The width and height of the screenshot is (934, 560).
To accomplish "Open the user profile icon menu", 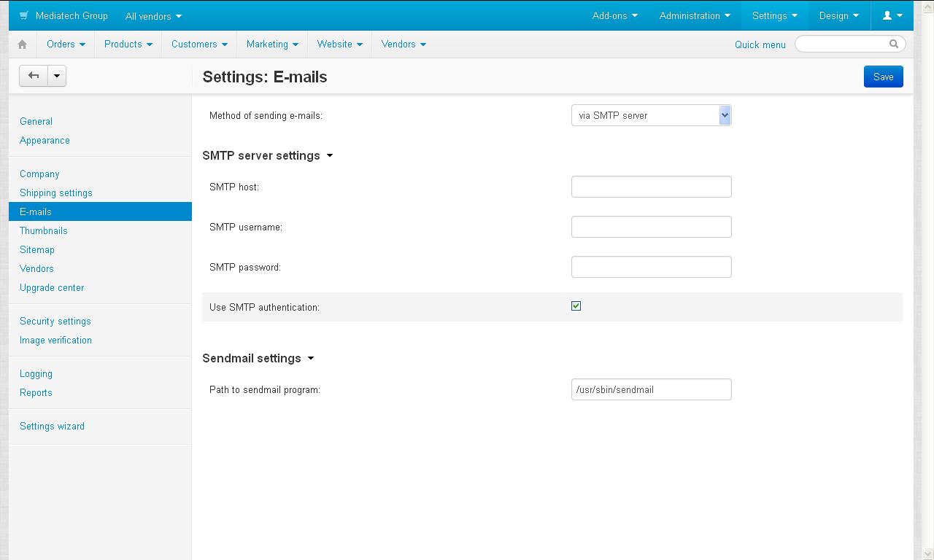I will [x=892, y=15].
